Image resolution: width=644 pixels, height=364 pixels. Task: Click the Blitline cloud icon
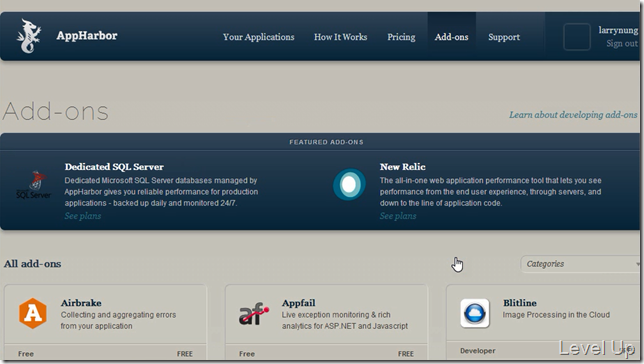coord(475,313)
